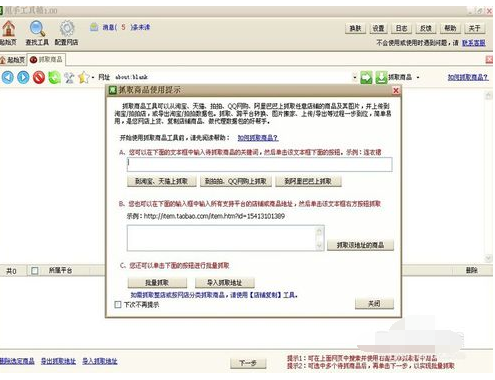Click the down arrow of the main page scrollbar
This screenshot has width=495, height=380.
pos(488,258)
